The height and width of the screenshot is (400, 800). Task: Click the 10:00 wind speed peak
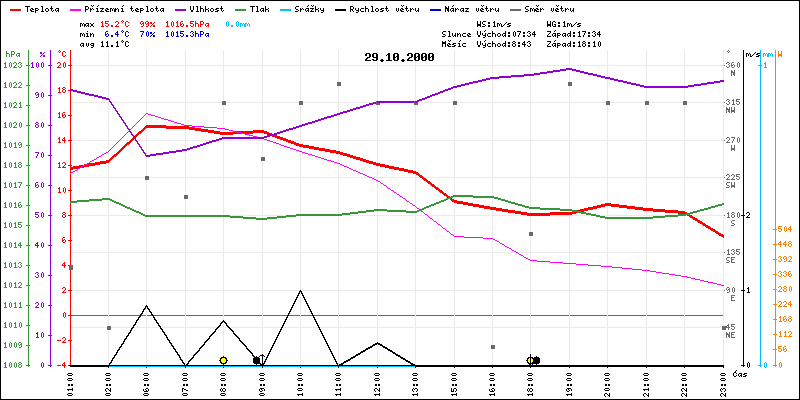pyautogui.click(x=300, y=291)
